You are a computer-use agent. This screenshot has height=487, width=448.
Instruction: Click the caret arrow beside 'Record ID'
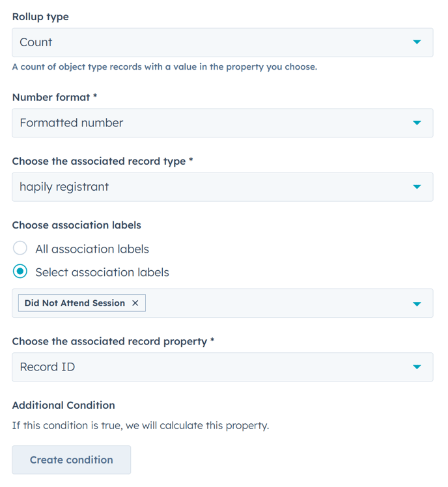click(417, 367)
